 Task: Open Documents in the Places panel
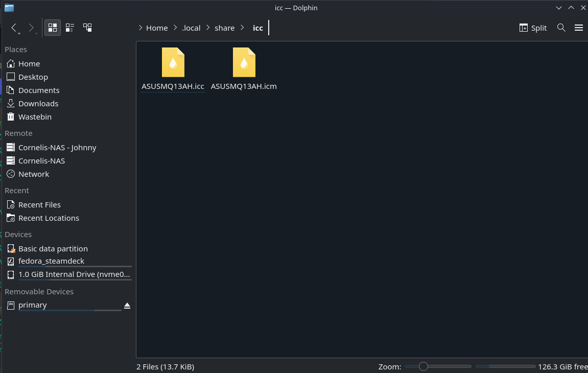tap(68, 90)
